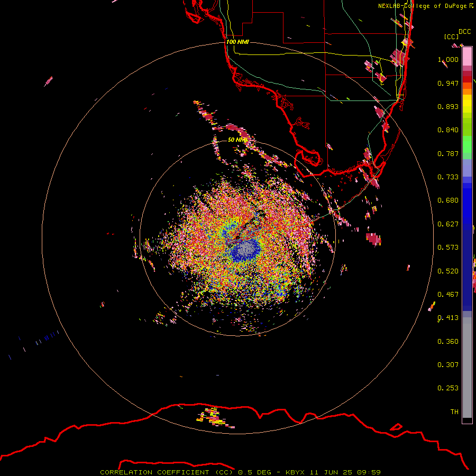Click the 100 NMI range ring label
476x476 pixels.
237,42
